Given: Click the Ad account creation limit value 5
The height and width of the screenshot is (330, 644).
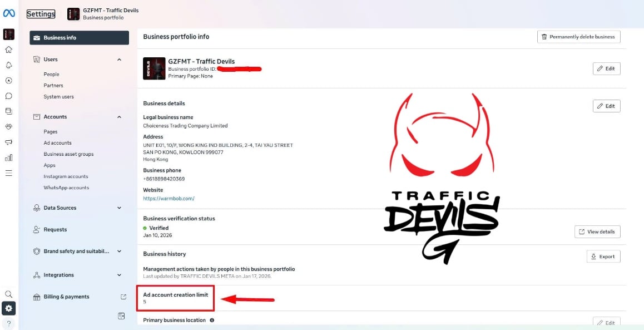Looking at the screenshot, I should point(145,302).
